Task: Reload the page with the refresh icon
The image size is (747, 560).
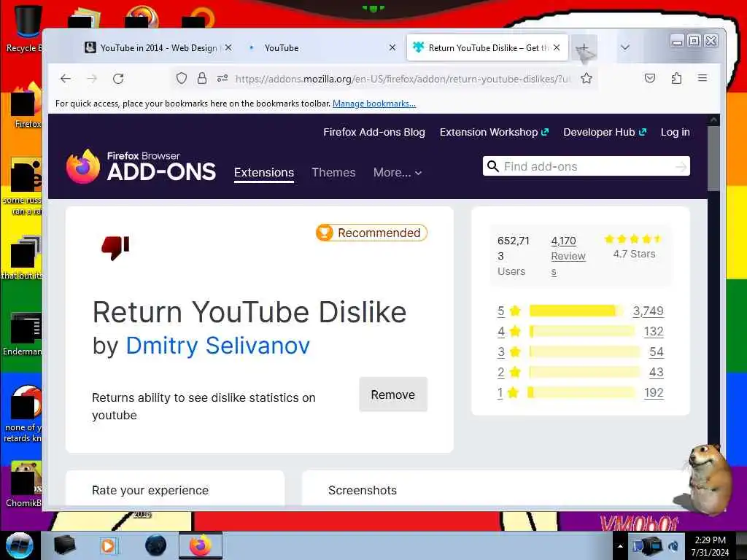Action: tap(118, 79)
